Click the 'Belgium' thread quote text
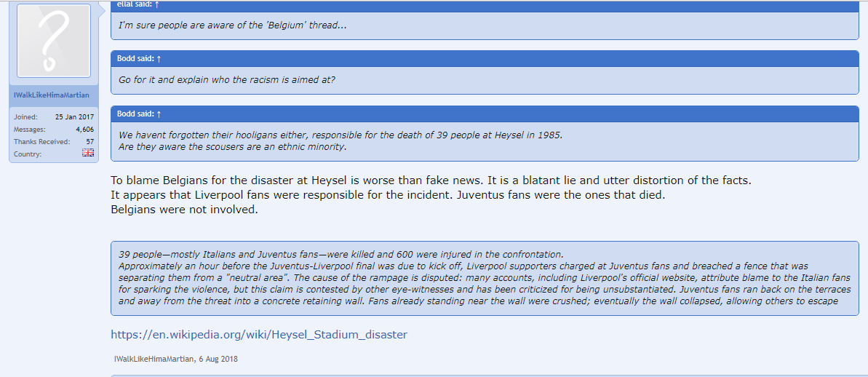The height and width of the screenshot is (377, 868). pos(233,25)
